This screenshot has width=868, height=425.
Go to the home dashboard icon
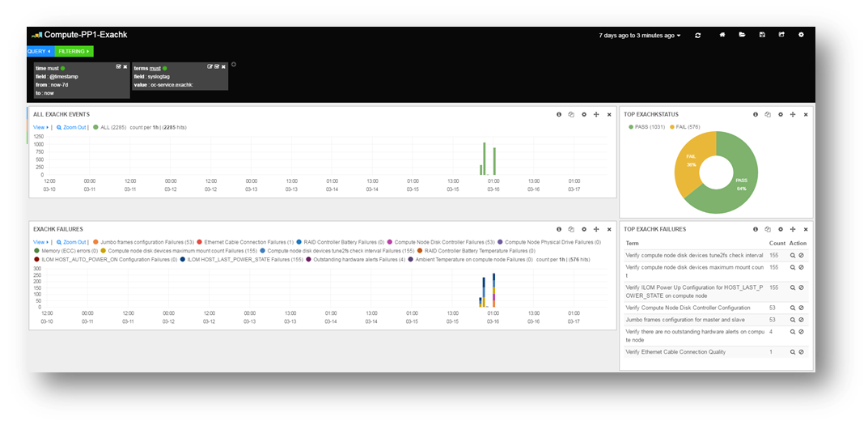pos(722,34)
